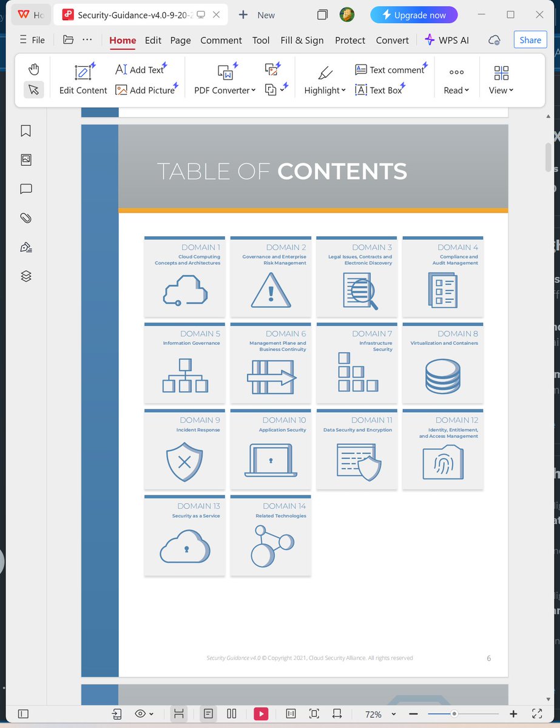Toggle continuous scrolling mode
The height and width of the screenshot is (728, 560).
coord(178,714)
